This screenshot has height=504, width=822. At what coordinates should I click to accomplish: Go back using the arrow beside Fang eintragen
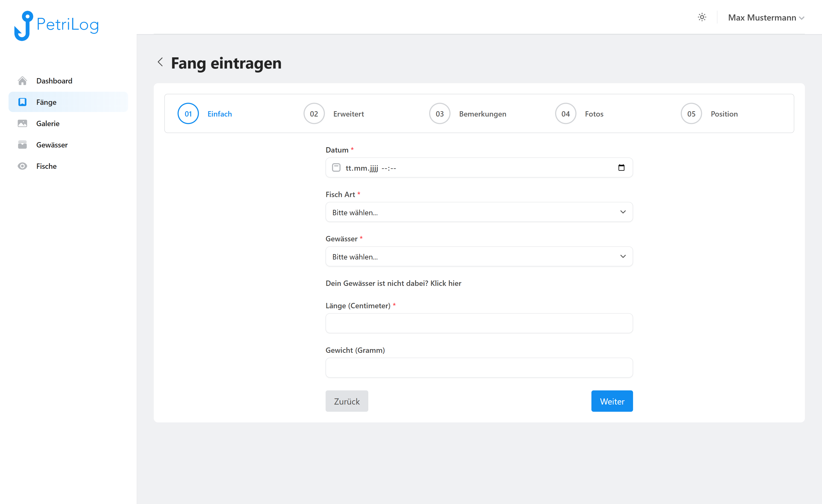pos(160,62)
